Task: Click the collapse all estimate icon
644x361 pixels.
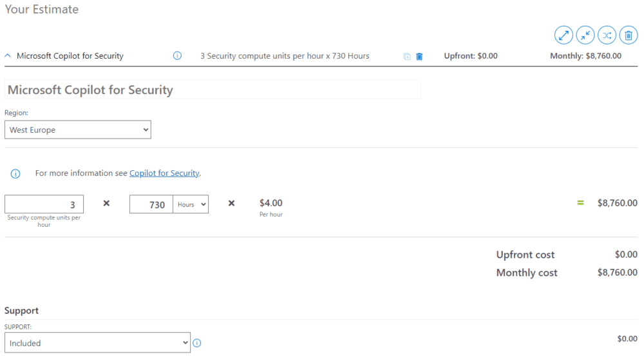Action: coord(585,35)
